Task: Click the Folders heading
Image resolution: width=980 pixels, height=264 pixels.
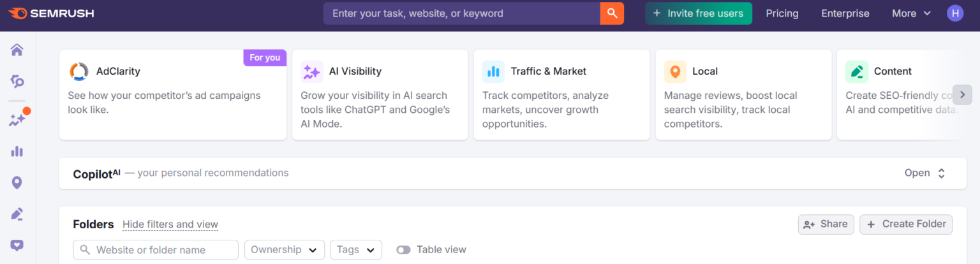Action: [93, 224]
